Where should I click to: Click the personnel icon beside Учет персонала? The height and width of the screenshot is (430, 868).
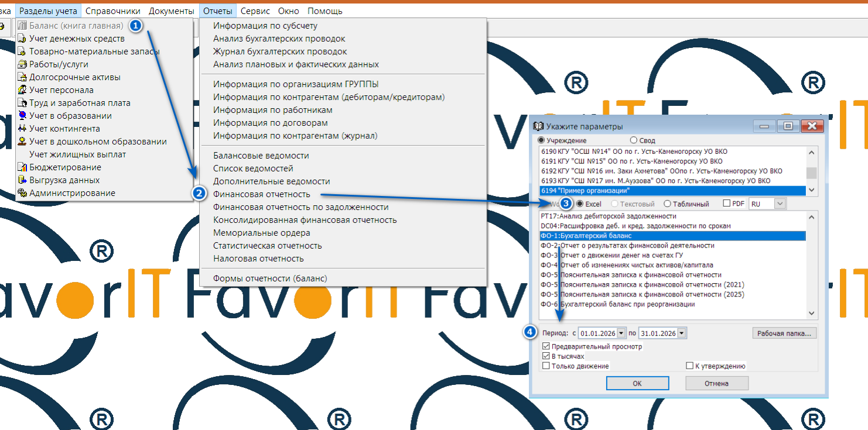pyautogui.click(x=22, y=90)
